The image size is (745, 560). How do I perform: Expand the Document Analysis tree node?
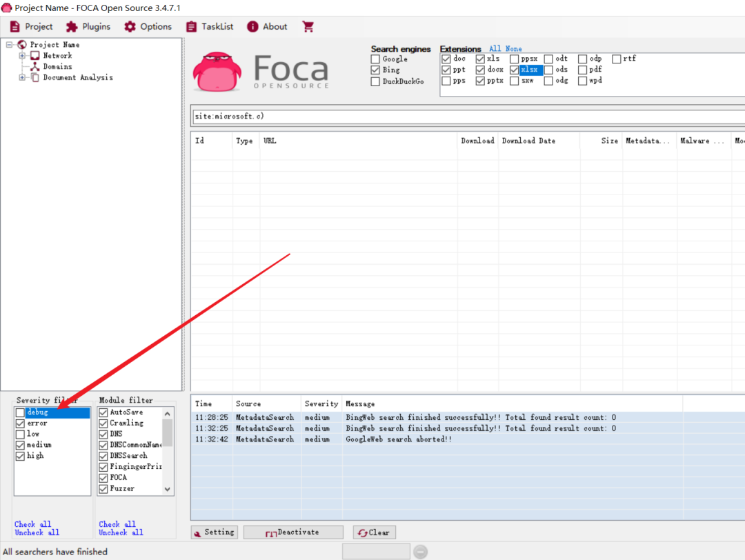pyautogui.click(x=22, y=77)
